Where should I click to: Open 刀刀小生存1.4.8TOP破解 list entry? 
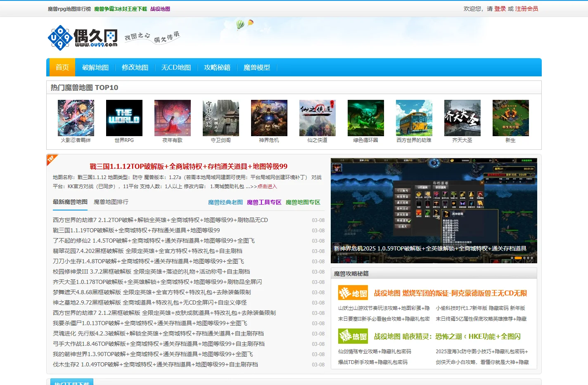(x=148, y=261)
